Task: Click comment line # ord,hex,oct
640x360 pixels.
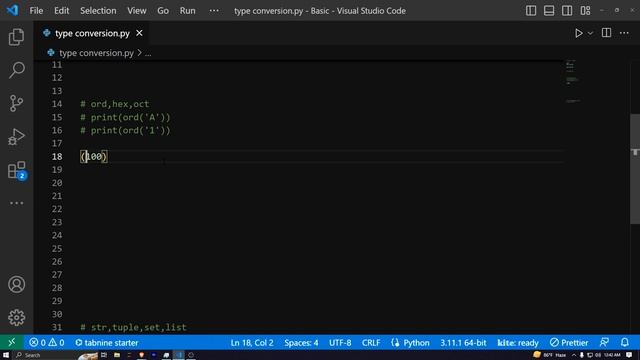Action: pos(115,104)
